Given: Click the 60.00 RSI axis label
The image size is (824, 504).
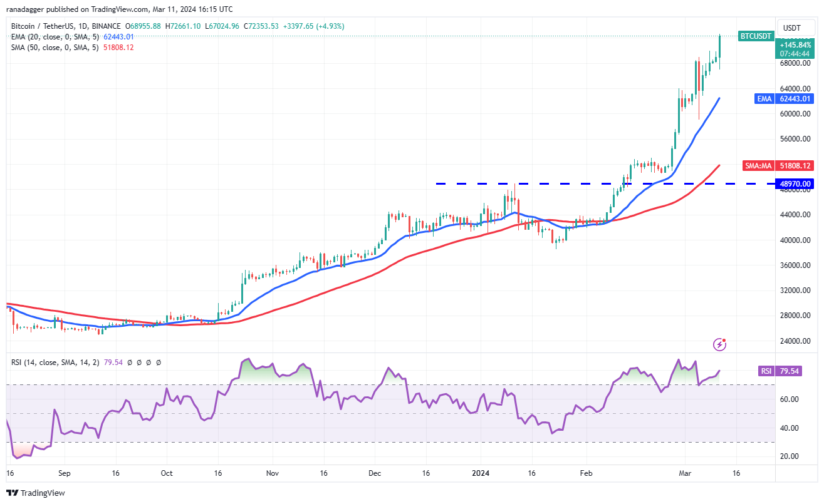Looking at the screenshot, I should click(789, 399).
